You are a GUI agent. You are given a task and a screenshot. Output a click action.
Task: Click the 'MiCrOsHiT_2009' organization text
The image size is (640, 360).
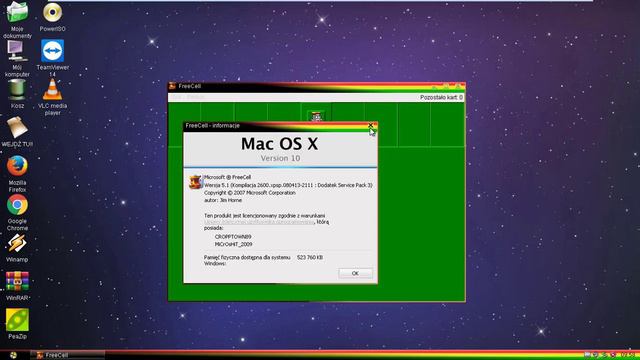pos(233,244)
